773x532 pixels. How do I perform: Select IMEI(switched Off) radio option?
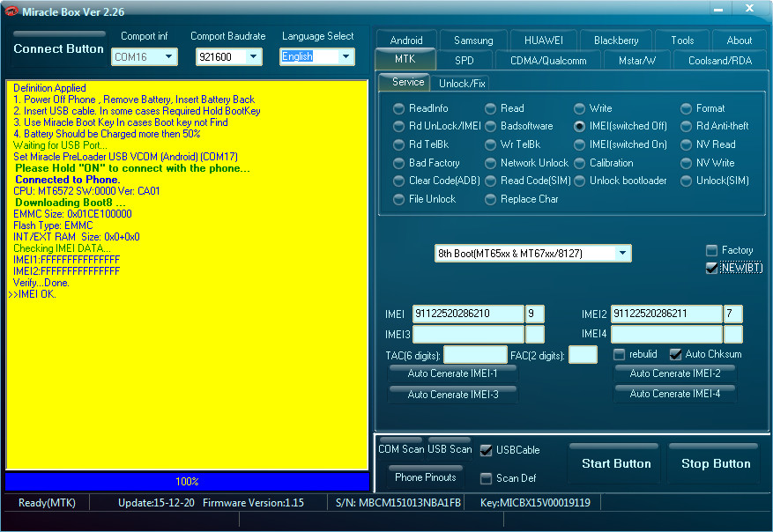pyautogui.click(x=621, y=126)
